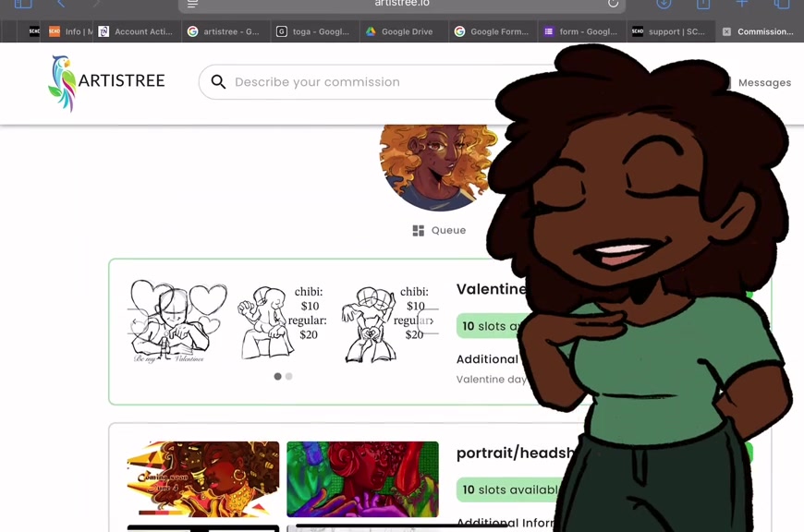
Task: Click the magnifying glass search icon
Action: [218, 82]
